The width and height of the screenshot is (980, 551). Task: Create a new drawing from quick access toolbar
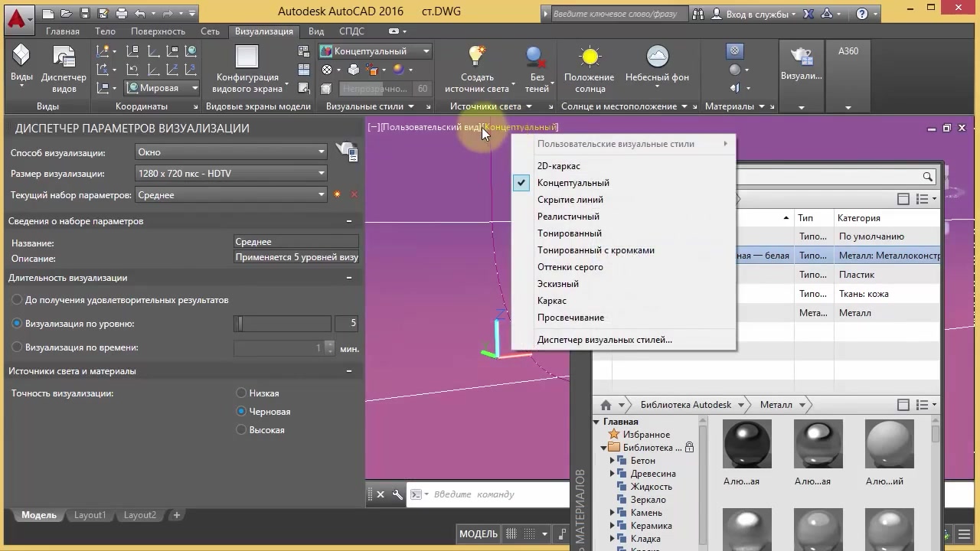tap(49, 13)
